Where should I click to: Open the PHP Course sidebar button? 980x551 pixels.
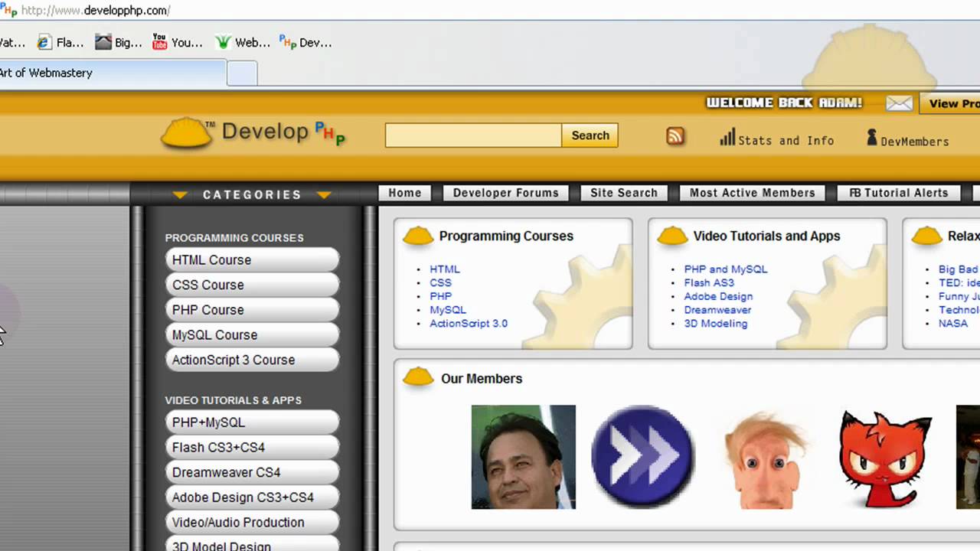(x=252, y=310)
